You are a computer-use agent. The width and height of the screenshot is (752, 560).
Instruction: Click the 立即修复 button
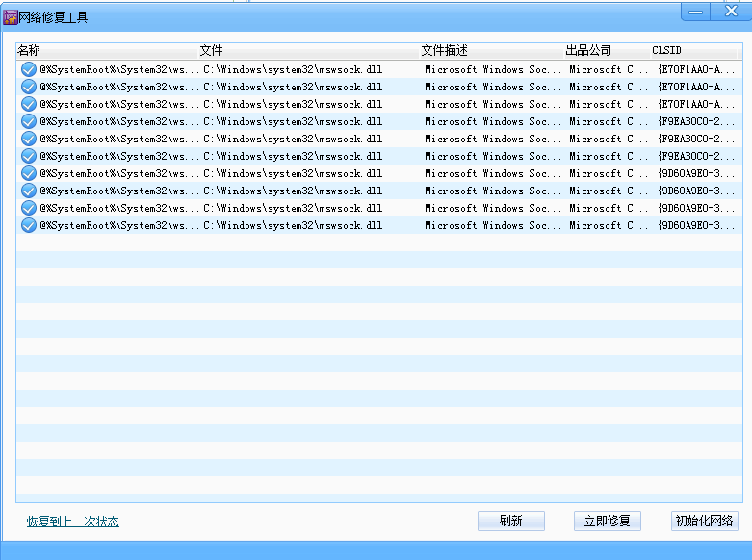point(608,521)
